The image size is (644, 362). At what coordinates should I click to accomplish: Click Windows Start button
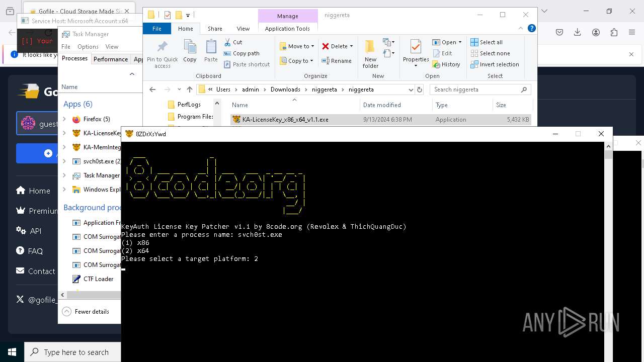click(x=12, y=352)
